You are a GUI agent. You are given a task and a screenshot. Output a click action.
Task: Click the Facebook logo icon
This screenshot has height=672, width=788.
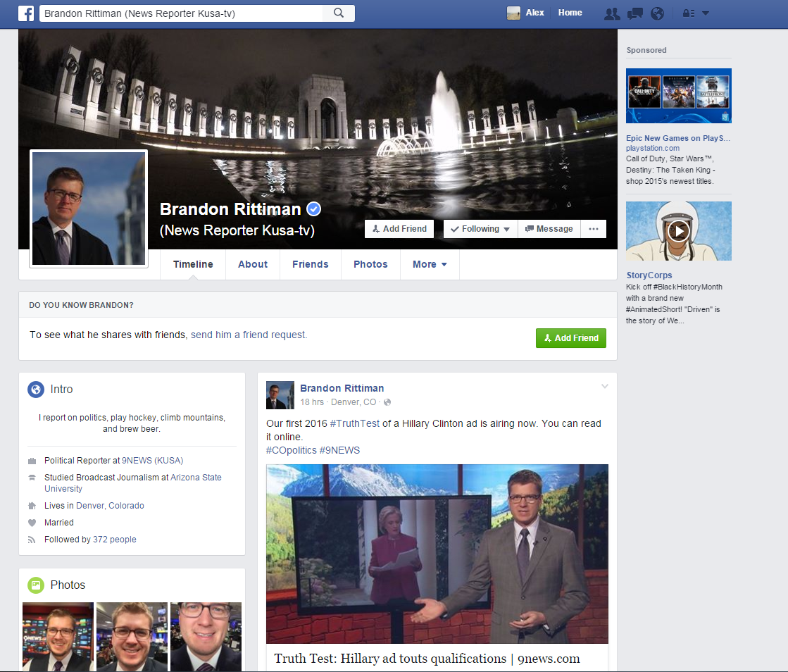tap(26, 13)
